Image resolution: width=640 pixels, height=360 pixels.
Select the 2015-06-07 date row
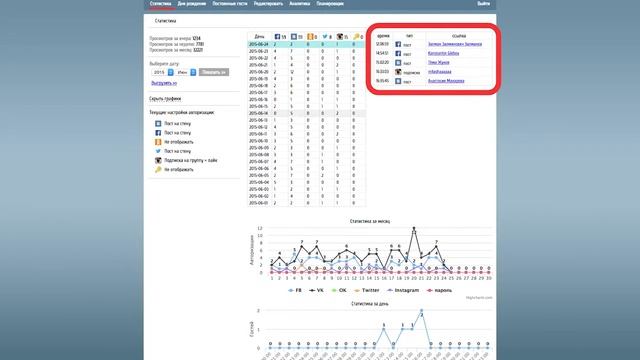306,162
